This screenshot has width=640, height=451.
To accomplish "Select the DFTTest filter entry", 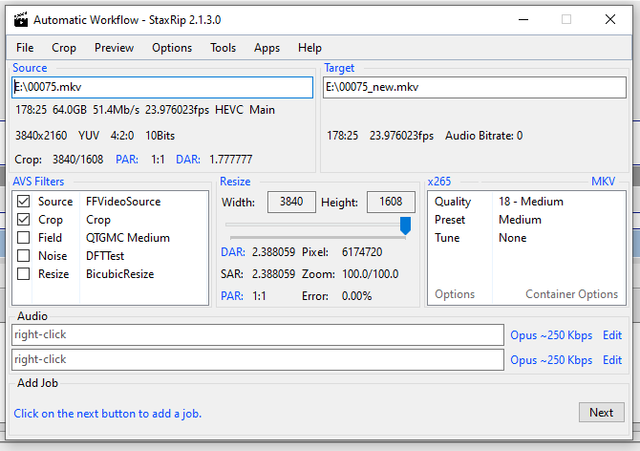I will tap(105, 256).
